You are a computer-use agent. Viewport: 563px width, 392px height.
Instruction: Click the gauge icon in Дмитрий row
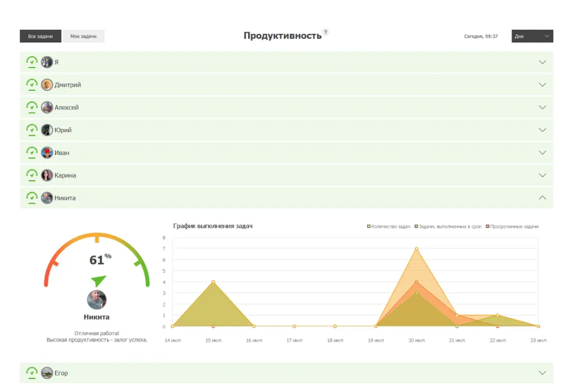click(32, 85)
